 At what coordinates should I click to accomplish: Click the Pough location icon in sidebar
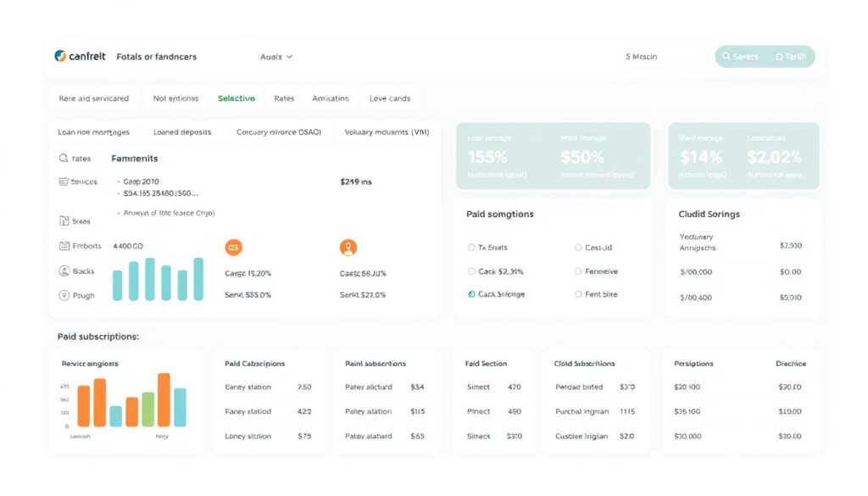pyautogui.click(x=64, y=296)
